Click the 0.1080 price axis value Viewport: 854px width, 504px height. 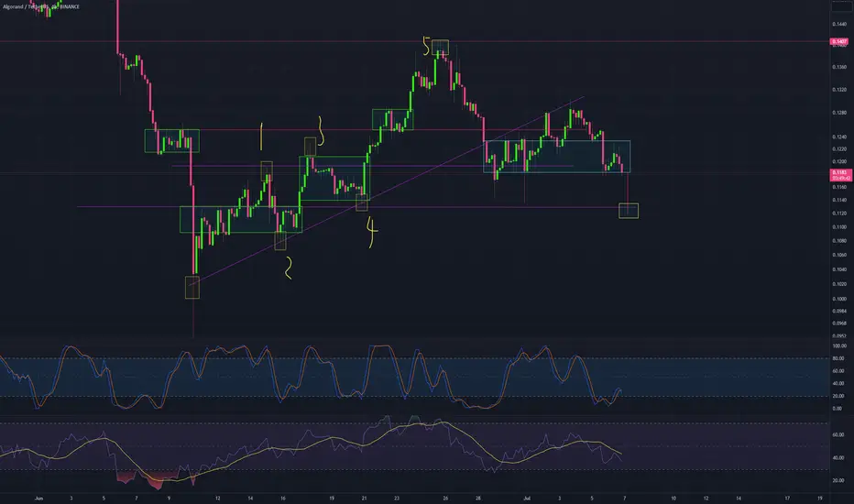(x=839, y=240)
